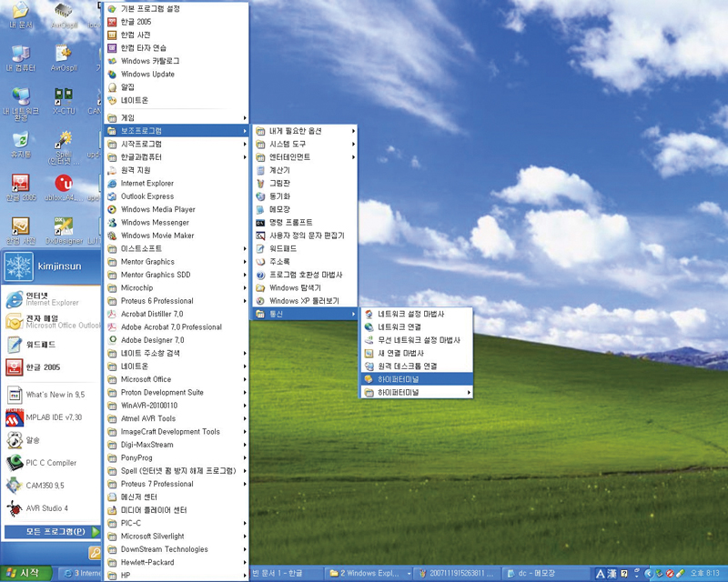Click the 내 컴퓨터 desktop icon

(20, 59)
